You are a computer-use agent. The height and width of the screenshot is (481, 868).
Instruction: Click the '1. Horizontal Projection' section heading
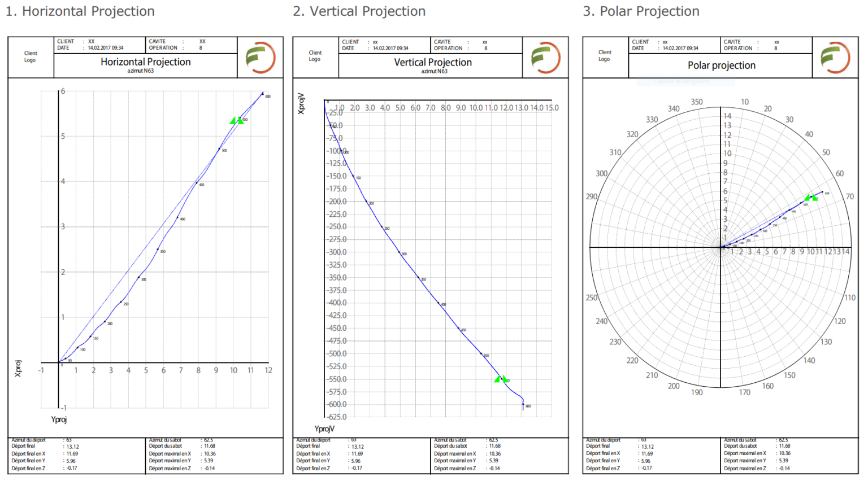pyautogui.click(x=80, y=11)
